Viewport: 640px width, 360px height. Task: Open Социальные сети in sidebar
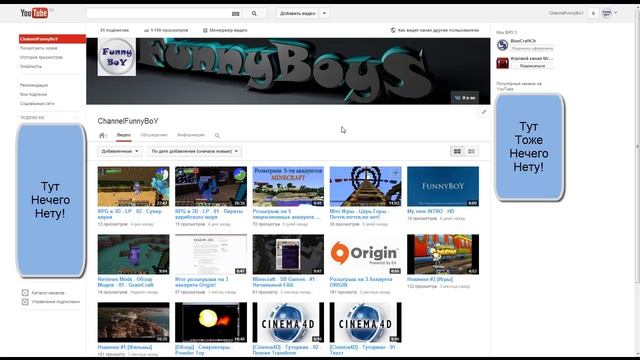tap(37, 104)
